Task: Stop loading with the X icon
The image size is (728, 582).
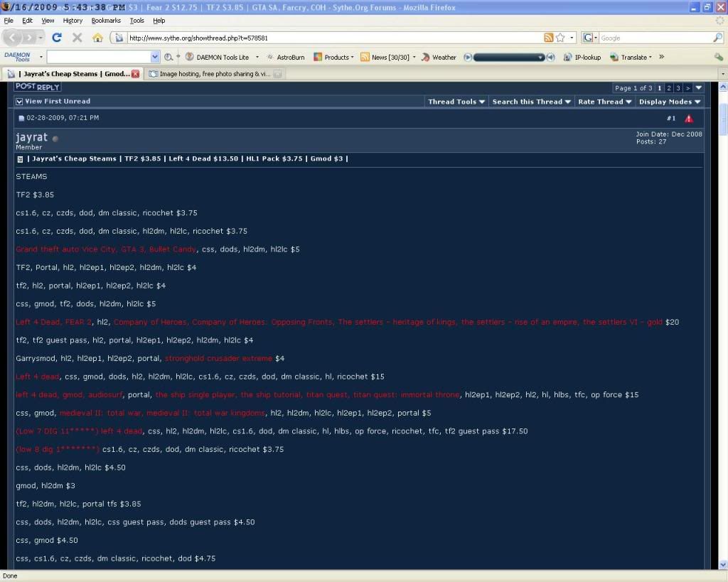Action: (x=77, y=38)
